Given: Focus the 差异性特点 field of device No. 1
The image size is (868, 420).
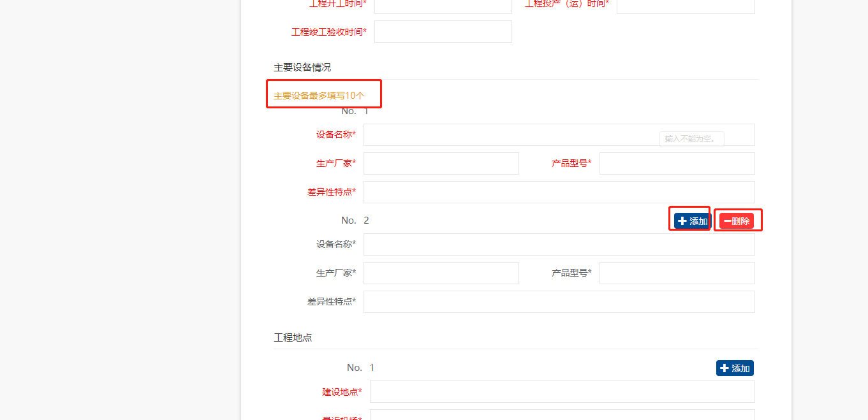Looking at the screenshot, I should 559,192.
